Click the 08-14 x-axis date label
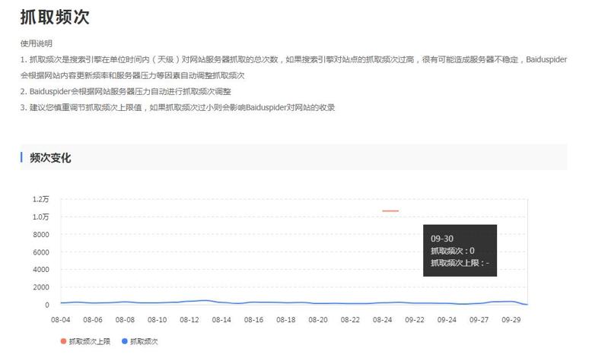Image resolution: width=608 pixels, height=364 pixels. pos(221,320)
